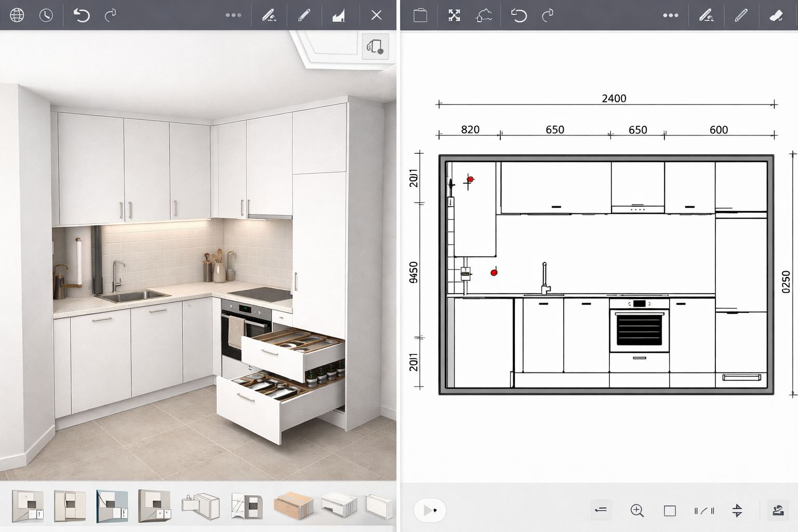Viewport: 798px width, 532px height.
Task: Close the 3D view panel with the X
Action: (x=377, y=15)
